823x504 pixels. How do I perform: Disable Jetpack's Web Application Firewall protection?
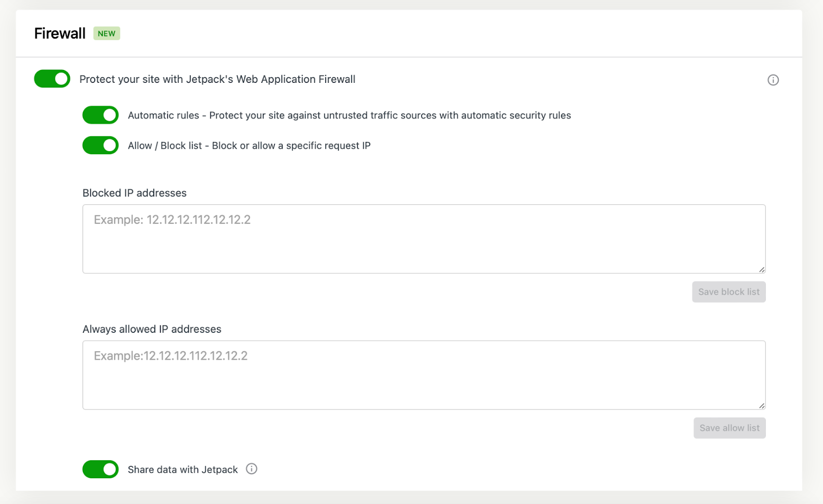click(x=51, y=79)
